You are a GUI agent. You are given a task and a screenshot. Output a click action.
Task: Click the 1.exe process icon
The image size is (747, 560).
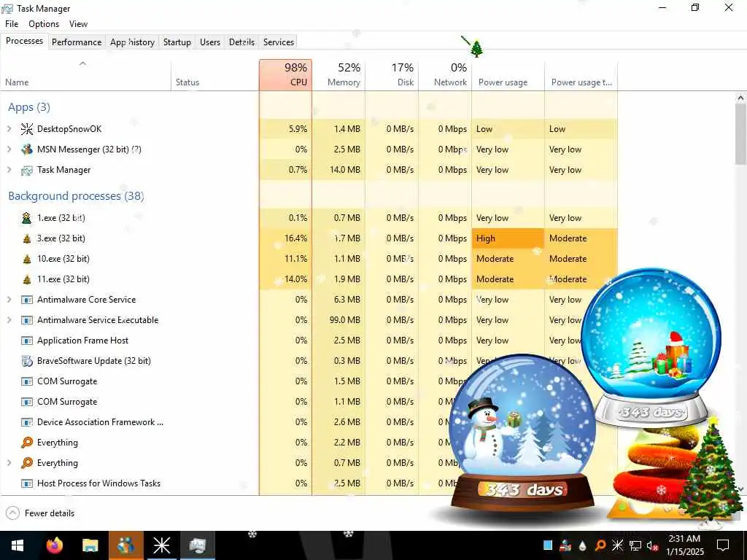[x=27, y=218]
